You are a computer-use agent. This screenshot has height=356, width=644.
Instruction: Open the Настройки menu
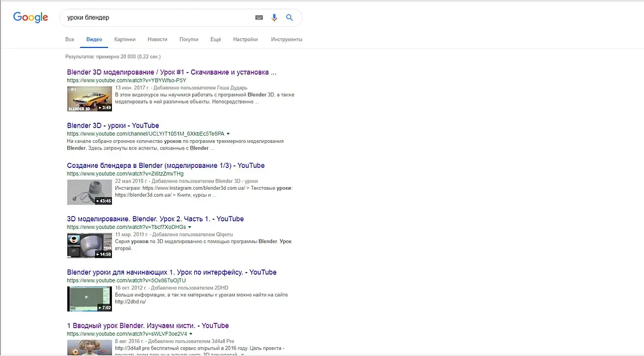[246, 39]
